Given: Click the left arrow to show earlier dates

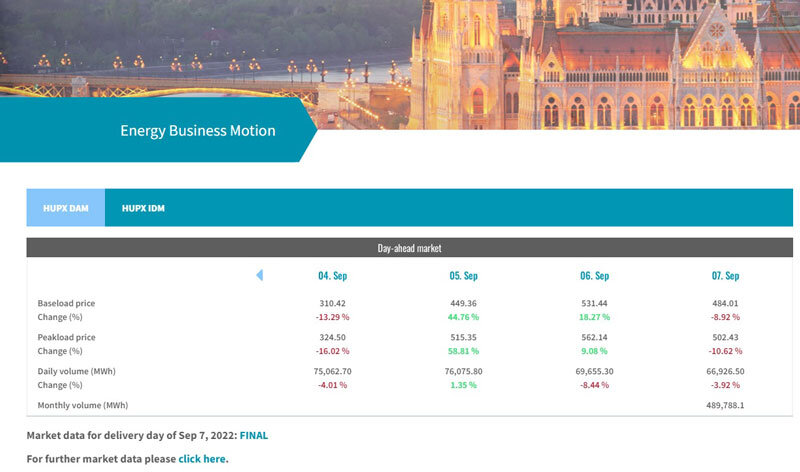Looking at the screenshot, I should [x=260, y=275].
